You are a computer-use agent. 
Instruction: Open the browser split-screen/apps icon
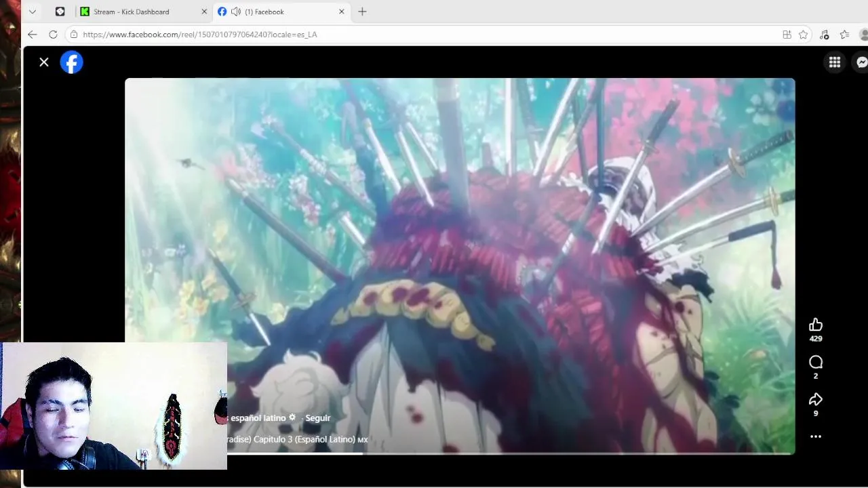(x=787, y=35)
